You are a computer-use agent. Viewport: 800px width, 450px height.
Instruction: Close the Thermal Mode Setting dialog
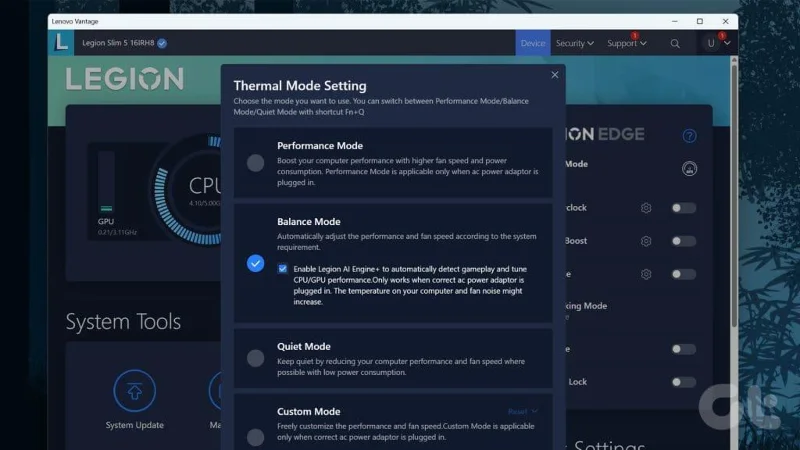pyautogui.click(x=555, y=75)
